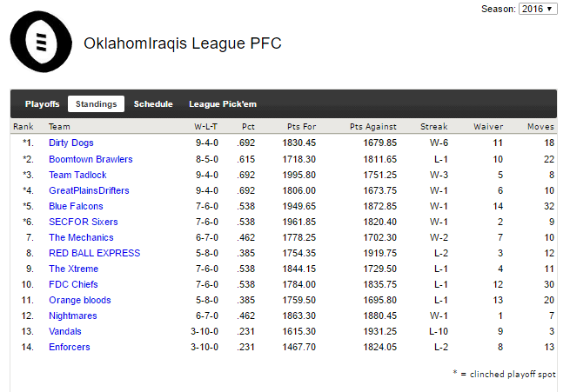
Task: Open the Season 2016 dropdown
Action: click(538, 9)
